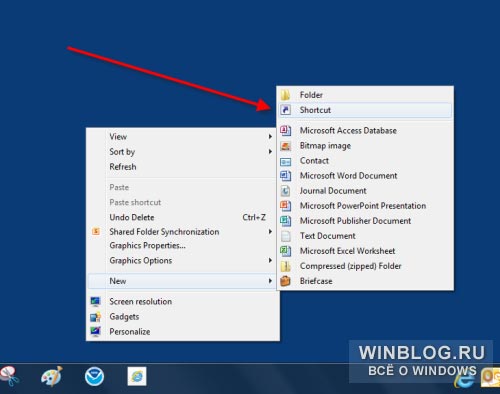The height and width of the screenshot is (394, 500).
Task: Select Contact in the New submenu
Action: tap(314, 161)
